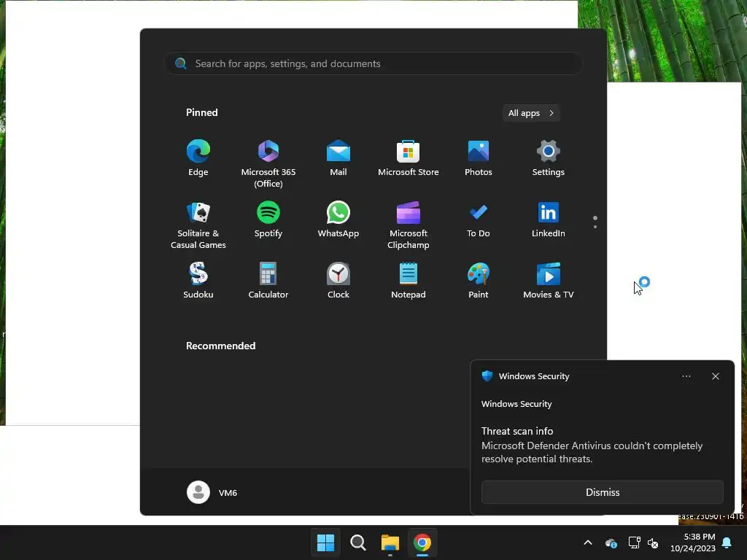This screenshot has height=560, width=747.
Task: Open the VM6 user account menu
Action: click(212, 492)
